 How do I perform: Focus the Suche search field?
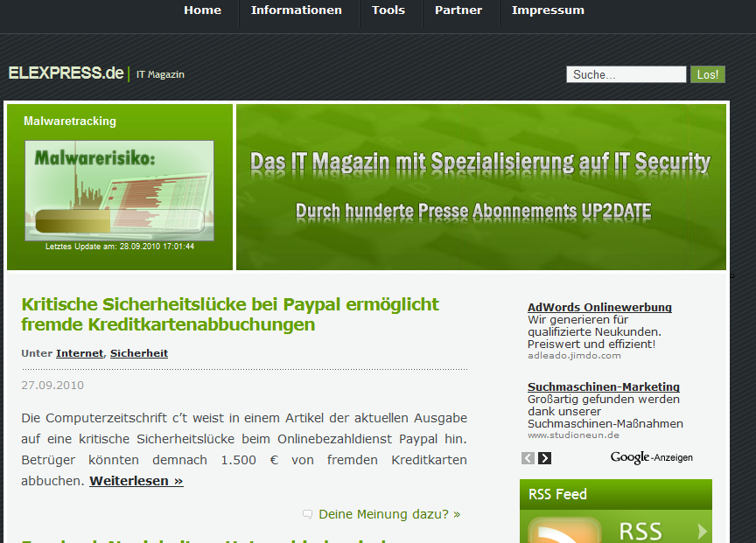(626, 74)
